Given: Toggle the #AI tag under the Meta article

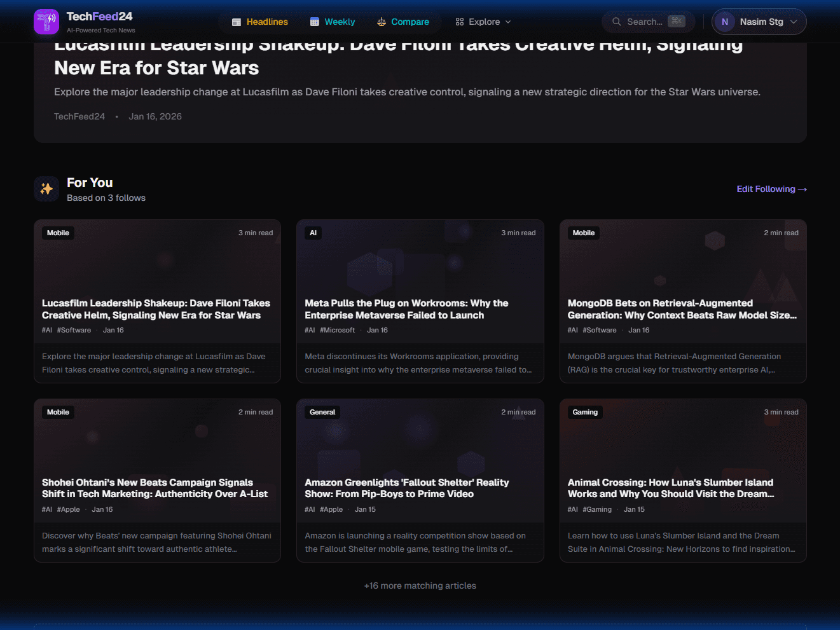Looking at the screenshot, I should click(310, 329).
